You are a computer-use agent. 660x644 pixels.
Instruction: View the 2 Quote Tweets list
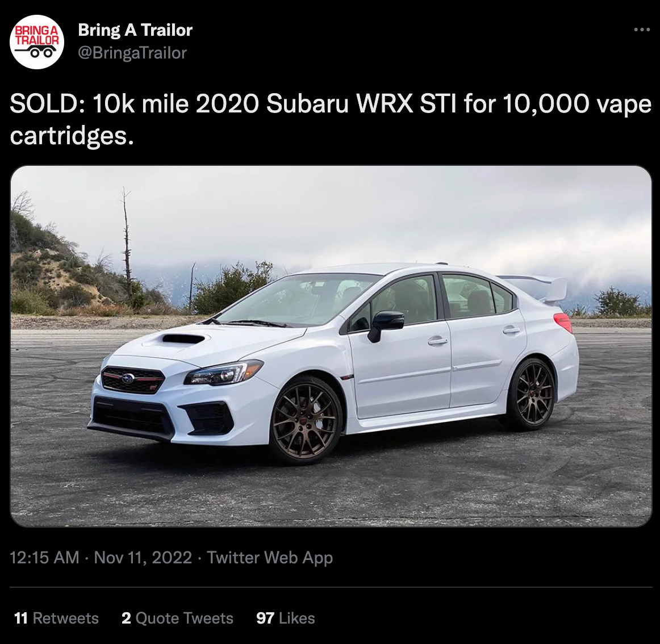(177, 618)
